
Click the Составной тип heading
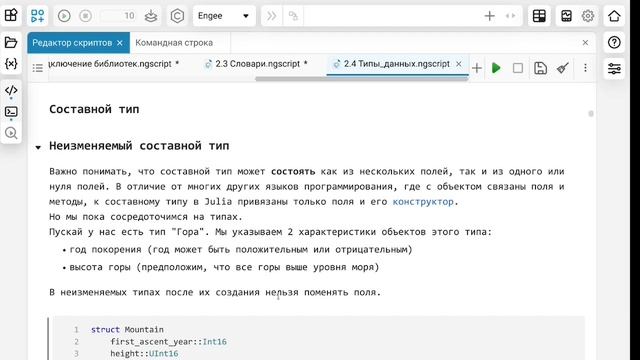[94, 109]
